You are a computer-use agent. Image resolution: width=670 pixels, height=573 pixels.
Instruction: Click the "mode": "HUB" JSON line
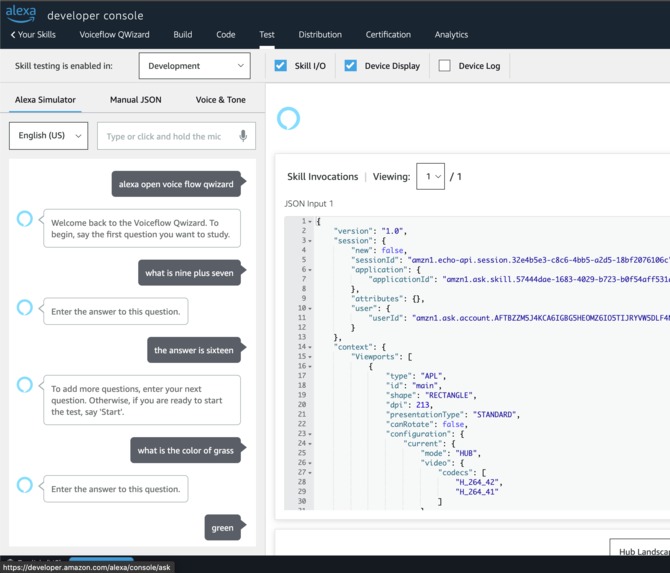451,453
